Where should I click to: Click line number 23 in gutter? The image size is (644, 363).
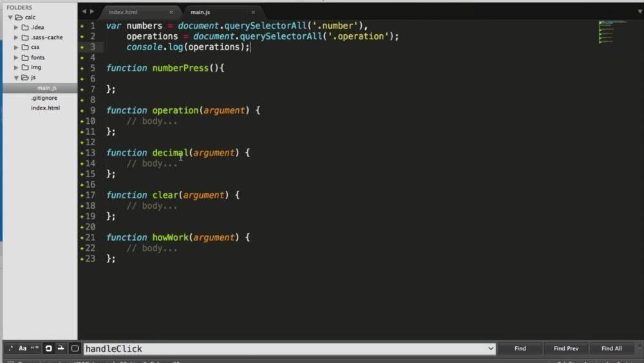pos(90,259)
